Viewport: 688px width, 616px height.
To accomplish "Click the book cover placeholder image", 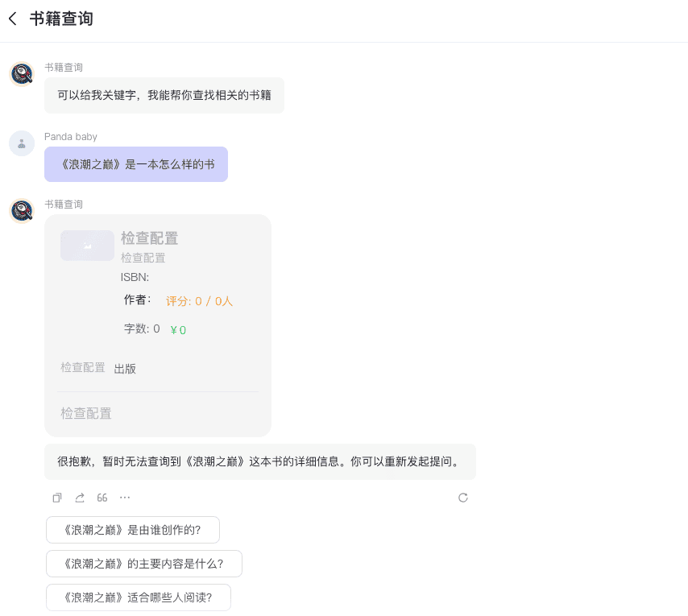I will click(87, 246).
